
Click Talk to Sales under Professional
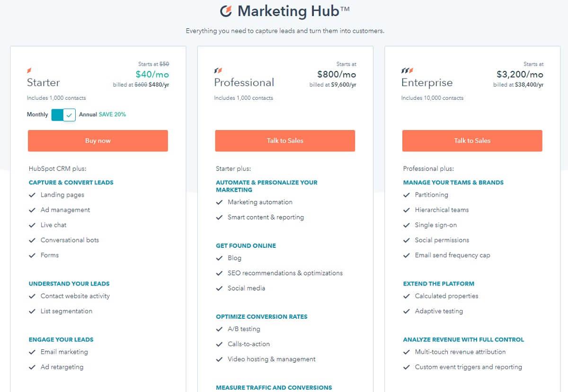click(285, 141)
